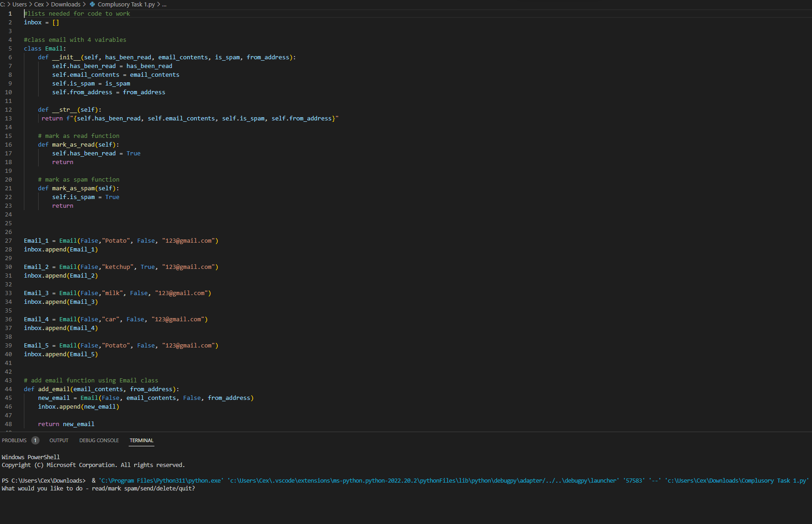812x524 pixels.
Task: Click the "ketchup" string in Email_2
Action: coord(118,267)
